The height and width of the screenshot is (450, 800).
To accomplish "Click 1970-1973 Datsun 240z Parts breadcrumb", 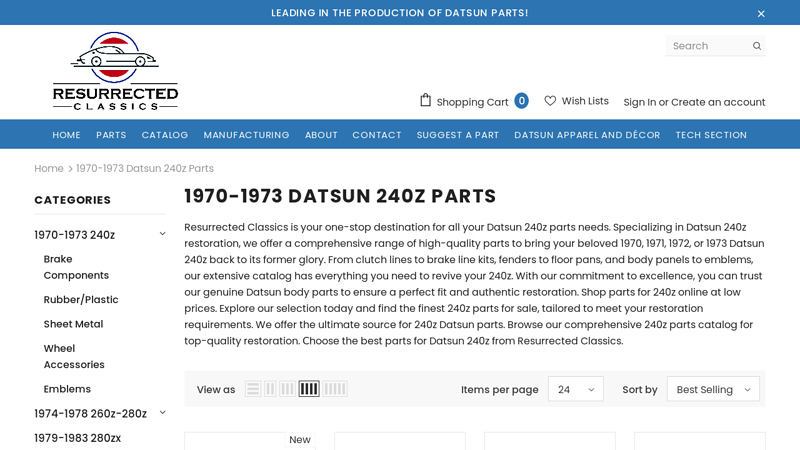I will click(x=145, y=168).
